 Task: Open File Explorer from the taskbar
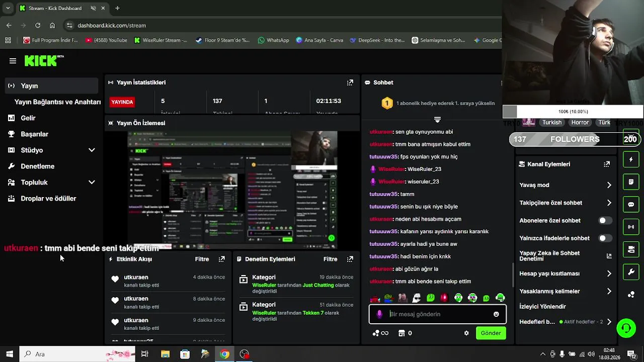coord(165,354)
